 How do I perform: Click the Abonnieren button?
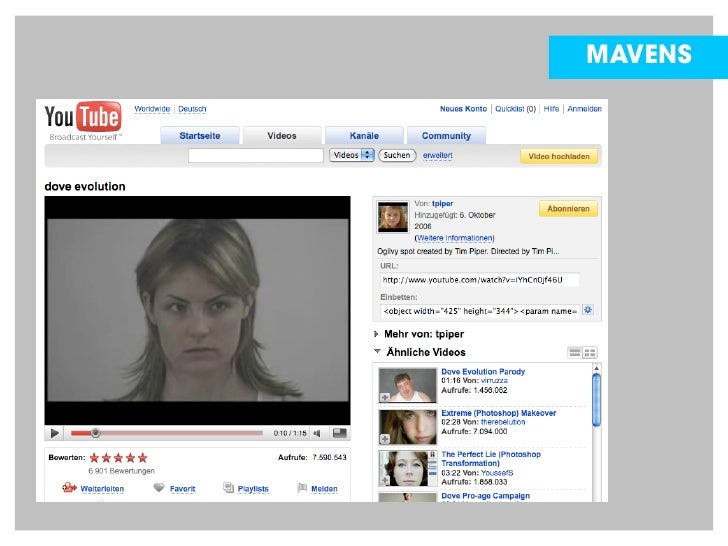pyautogui.click(x=568, y=209)
